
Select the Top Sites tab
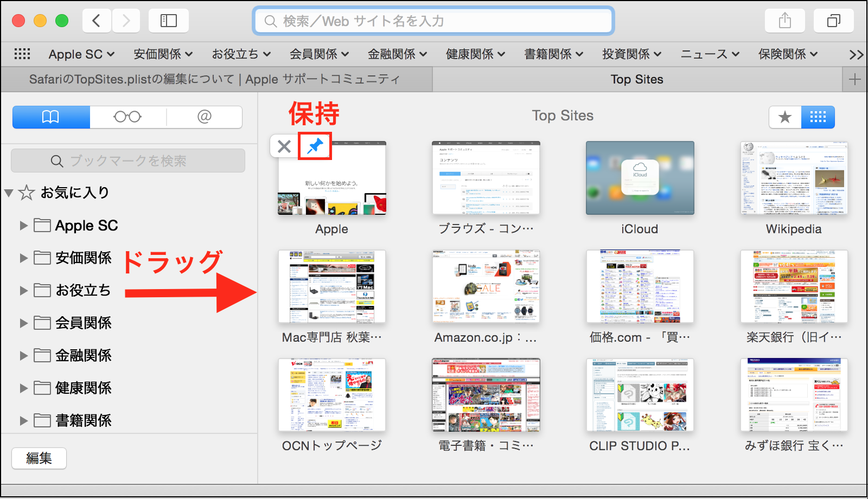coord(637,79)
